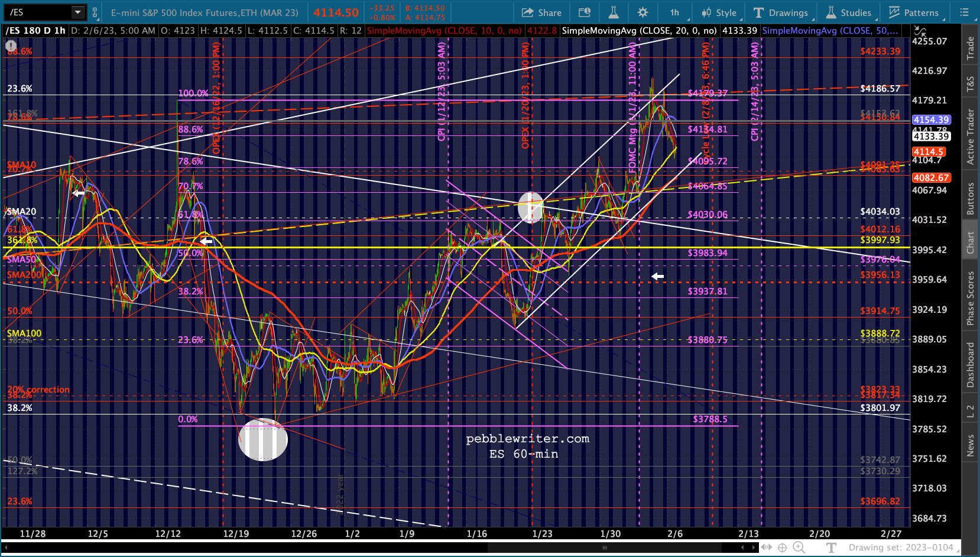Screen dimensions: 980x557
Task: Open the News side tab
Action: pos(970,445)
